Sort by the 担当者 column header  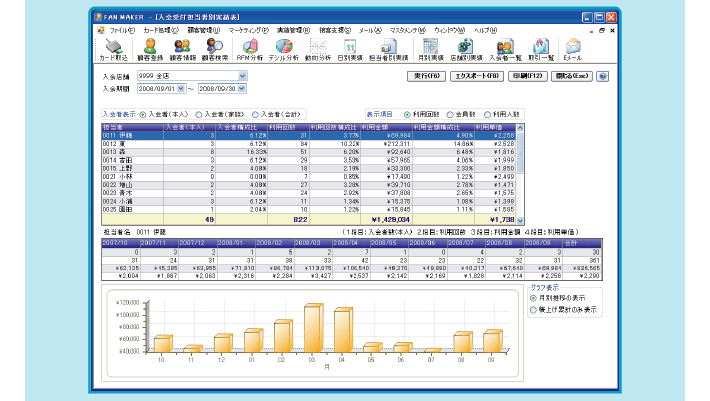pyautogui.click(x=132, y=128)
